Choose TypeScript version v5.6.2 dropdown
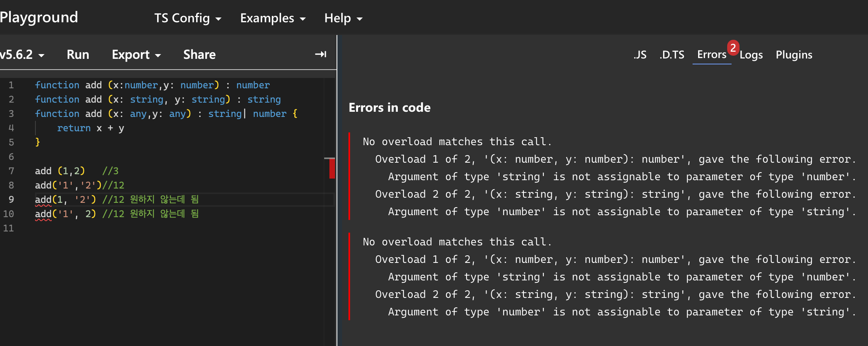Image resolution: width=868 pixels, height=346 pixels. pos(22,54)
